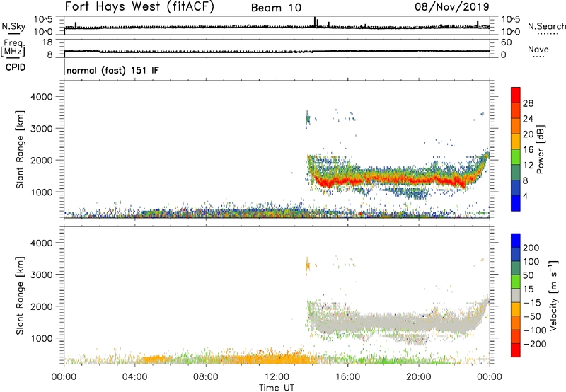The width and height of the screenshot is (566, 392).
Task: Click the "12:00" time axis tick label
Action: tap(277, 377)
